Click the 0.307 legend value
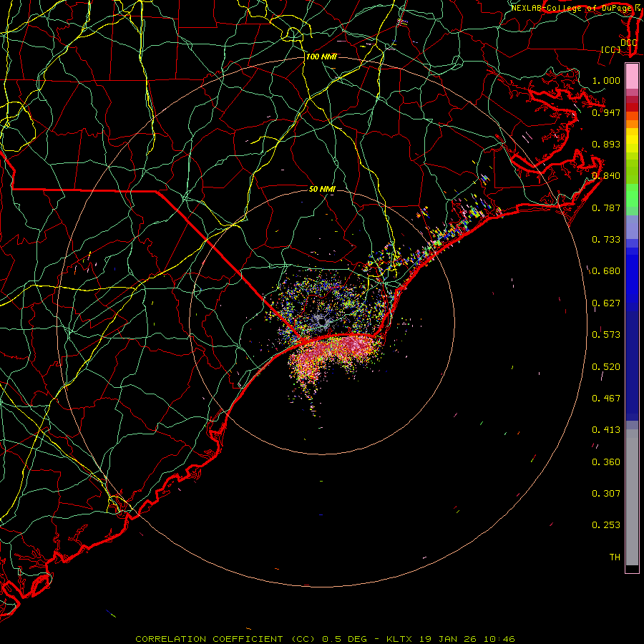Viewport: 644px width, 644px height. tap(606, 493)
